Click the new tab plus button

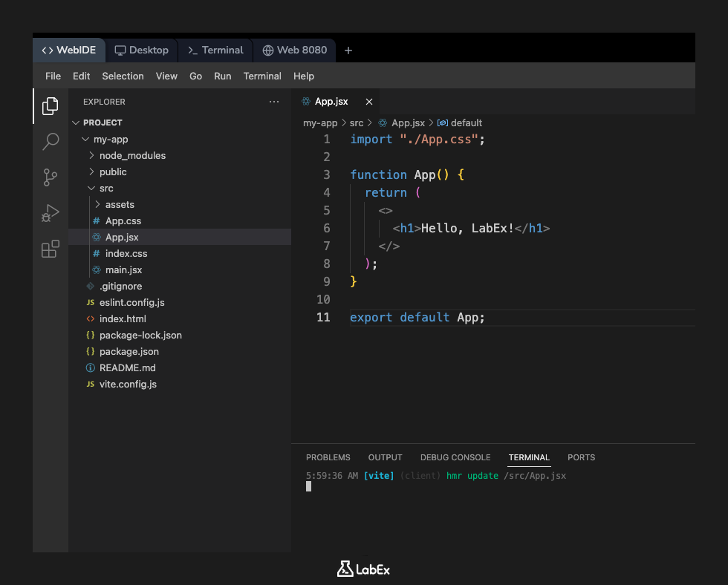click(x=348, y=50)
